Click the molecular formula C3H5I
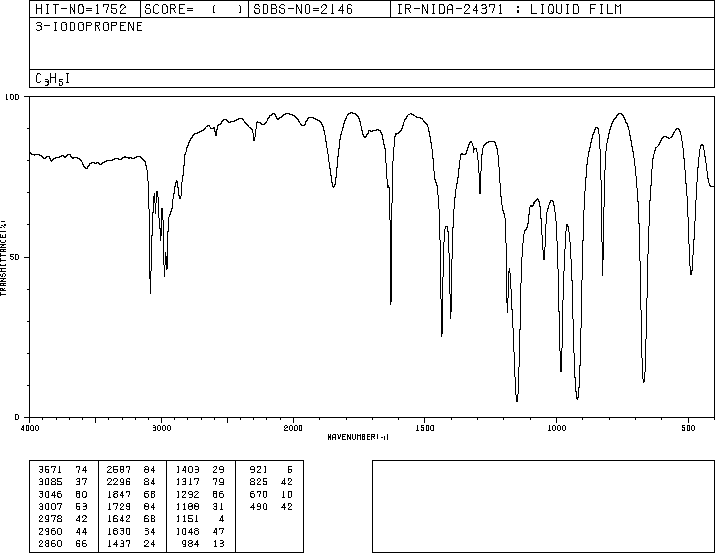The width and height of the screenshot is (715, 553). coord(52,79)
